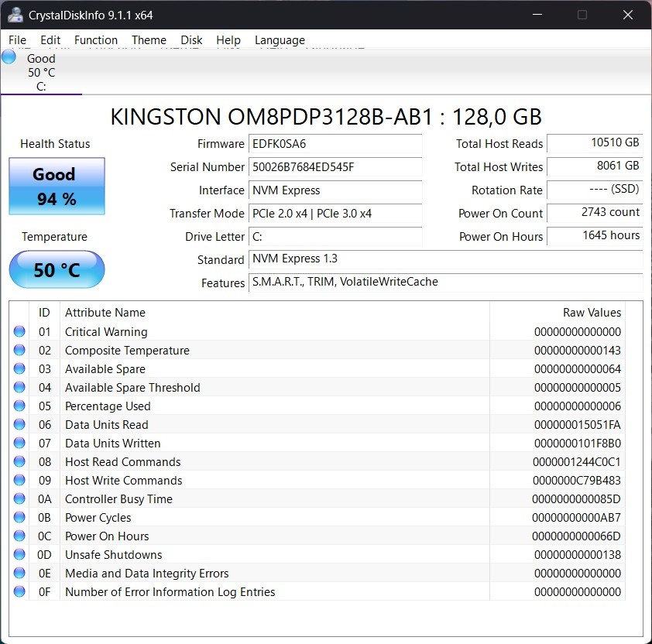Click raw value 0000000C79B483
This screenshot has height=644, width=652.
(577, 481)
